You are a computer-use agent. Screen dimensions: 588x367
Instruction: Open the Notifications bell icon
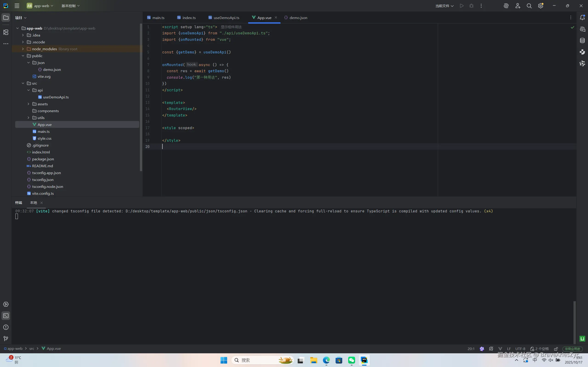pyautogui.click(x=582, y=17)
